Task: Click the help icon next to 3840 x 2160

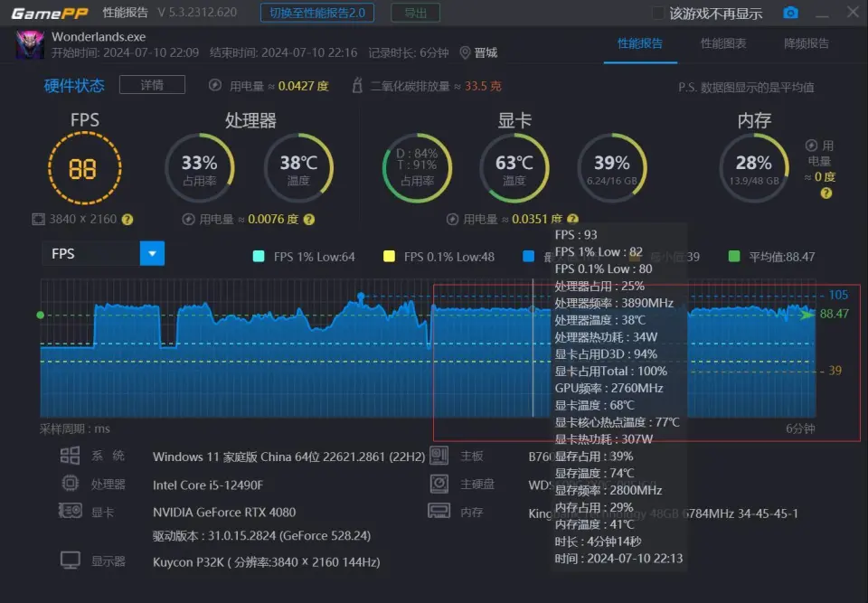Action: pyautogui.click(x=127, y=220)
